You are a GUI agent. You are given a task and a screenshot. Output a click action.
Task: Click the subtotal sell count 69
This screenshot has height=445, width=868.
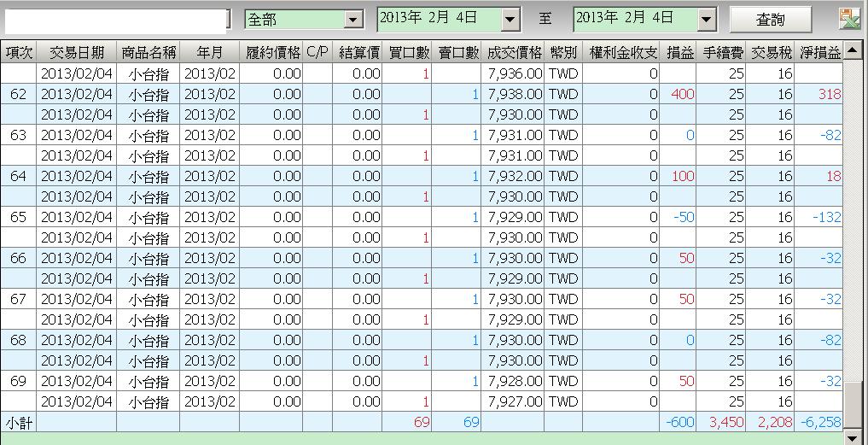471,422
